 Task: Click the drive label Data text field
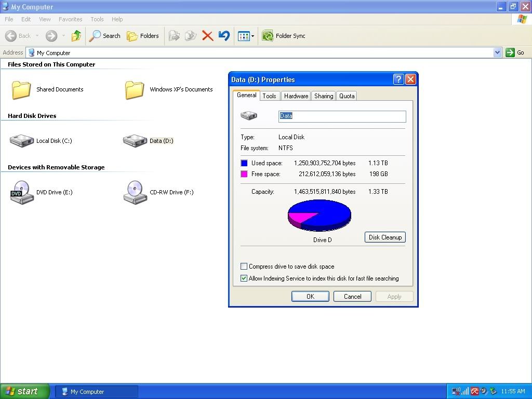[342, 116]
